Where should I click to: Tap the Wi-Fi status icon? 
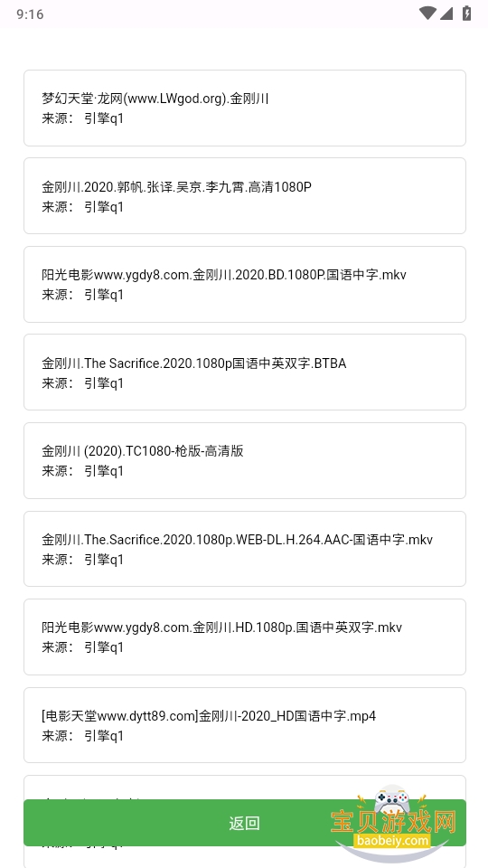427,14
